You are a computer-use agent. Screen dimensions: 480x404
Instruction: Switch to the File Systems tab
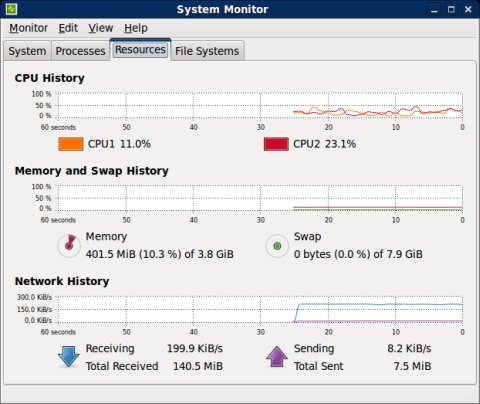coord(207,51)
